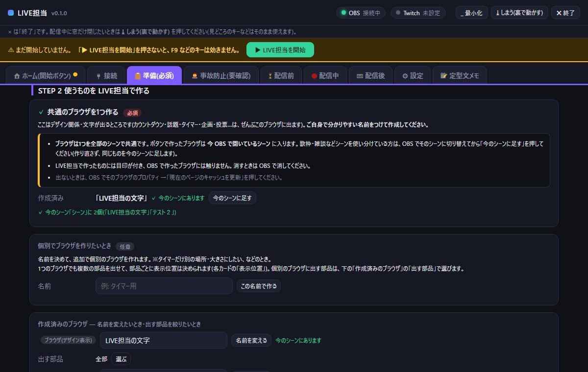Screen dimensions: 588x372
Task: Click the しまう(裏で動かす) button
Action: coord(519,13)
